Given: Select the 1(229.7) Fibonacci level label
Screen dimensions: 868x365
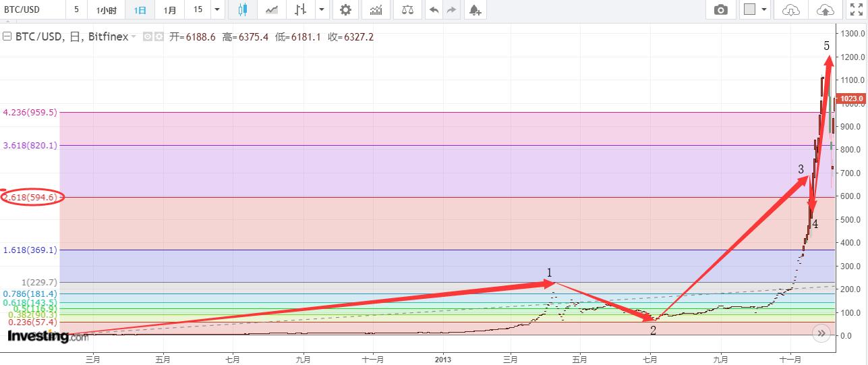Looking at the screenshot, I should click(40, 282).
